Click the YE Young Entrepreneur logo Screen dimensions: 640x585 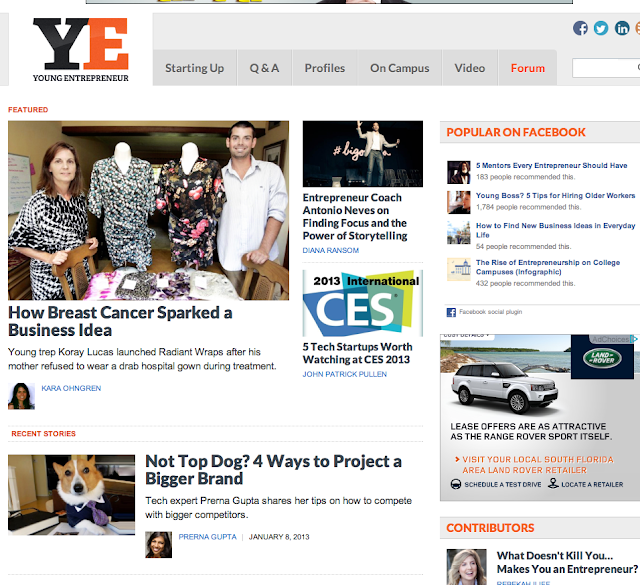[x=81, y=50]
